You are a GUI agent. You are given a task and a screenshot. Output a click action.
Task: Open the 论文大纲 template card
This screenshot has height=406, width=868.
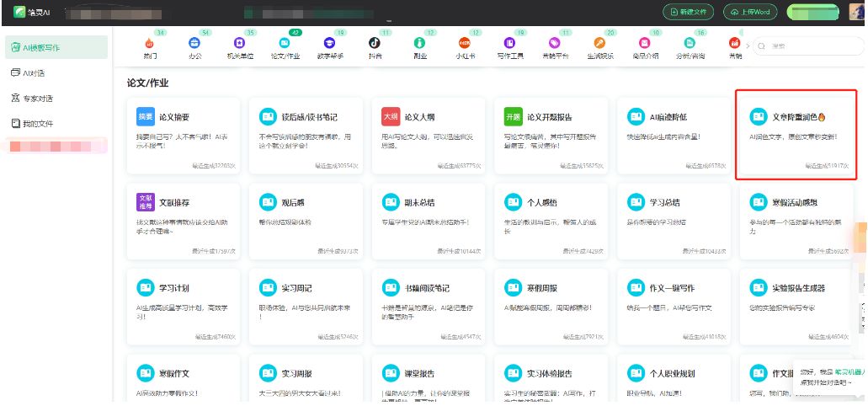pyautogui.click(x=429, y=136)
